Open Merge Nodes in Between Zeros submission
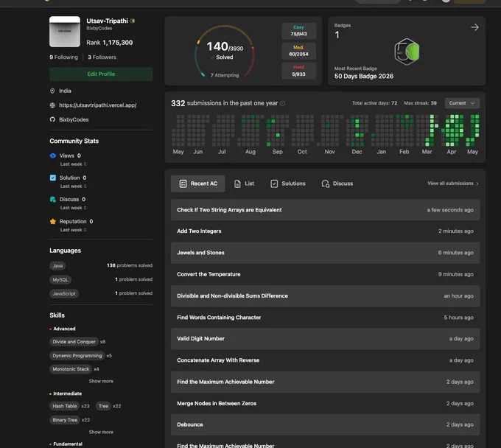Viewport: 501px width, 448px height. pos(325,404)
